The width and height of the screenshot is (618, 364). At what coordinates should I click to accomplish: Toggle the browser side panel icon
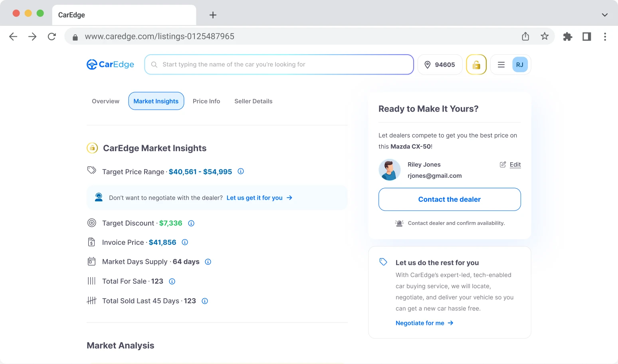587,37
